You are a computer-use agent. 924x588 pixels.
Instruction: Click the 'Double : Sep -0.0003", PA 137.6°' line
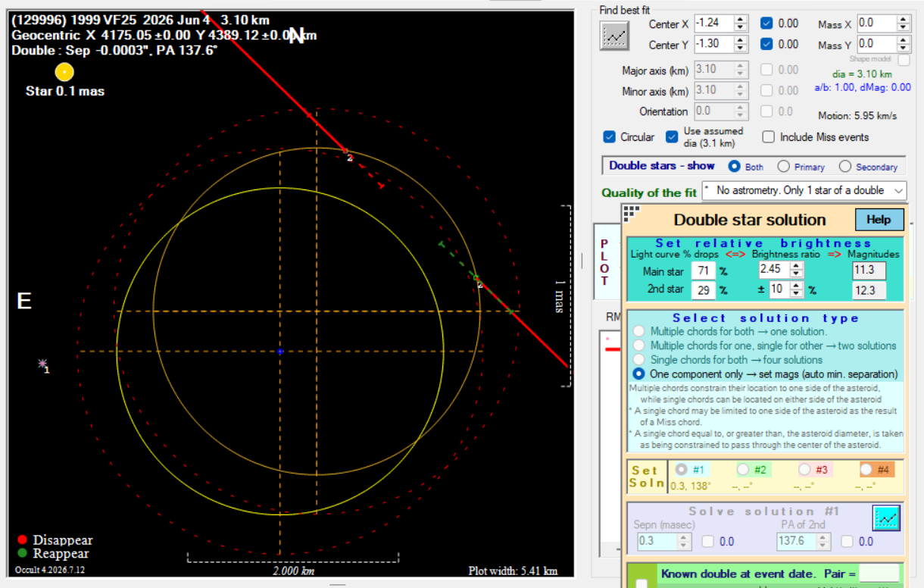115,50
